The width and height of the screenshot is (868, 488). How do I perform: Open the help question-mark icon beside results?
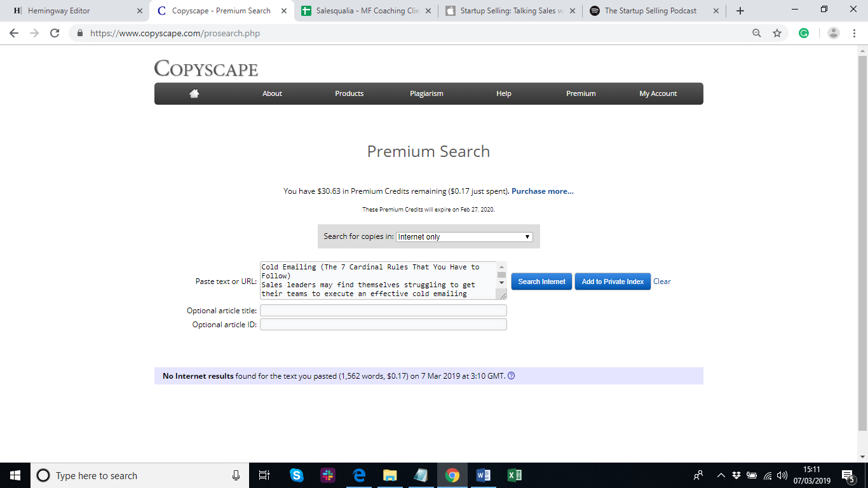coord(512,376)
